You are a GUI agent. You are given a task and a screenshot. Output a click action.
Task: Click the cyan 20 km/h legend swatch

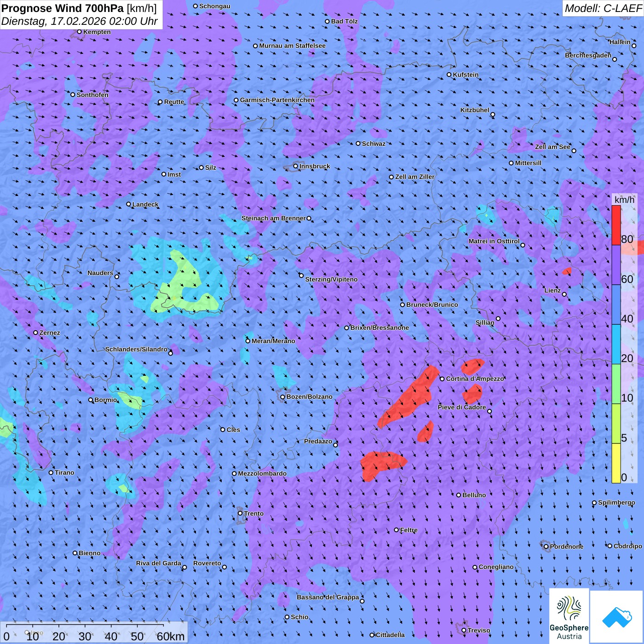[616, 345]
